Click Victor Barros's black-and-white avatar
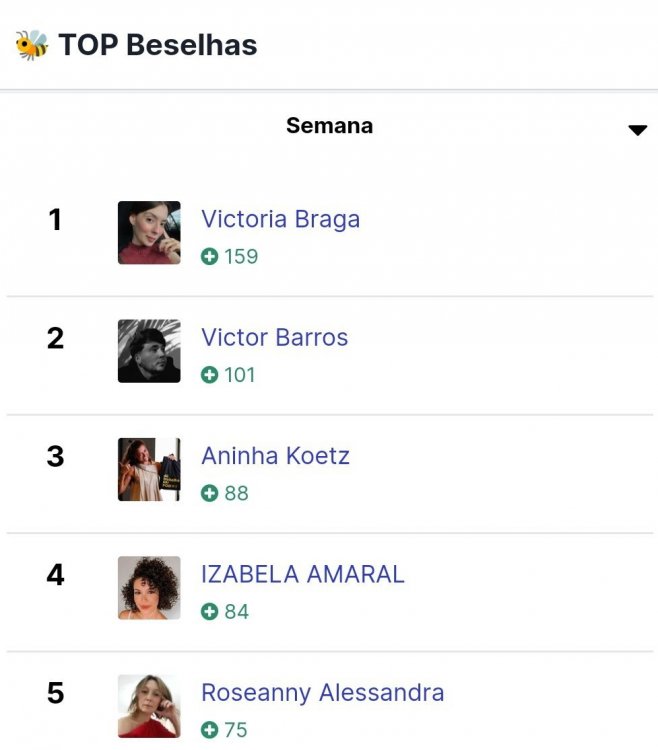The width and height of the screenshot is (658, 750). [x=149, y=351]
